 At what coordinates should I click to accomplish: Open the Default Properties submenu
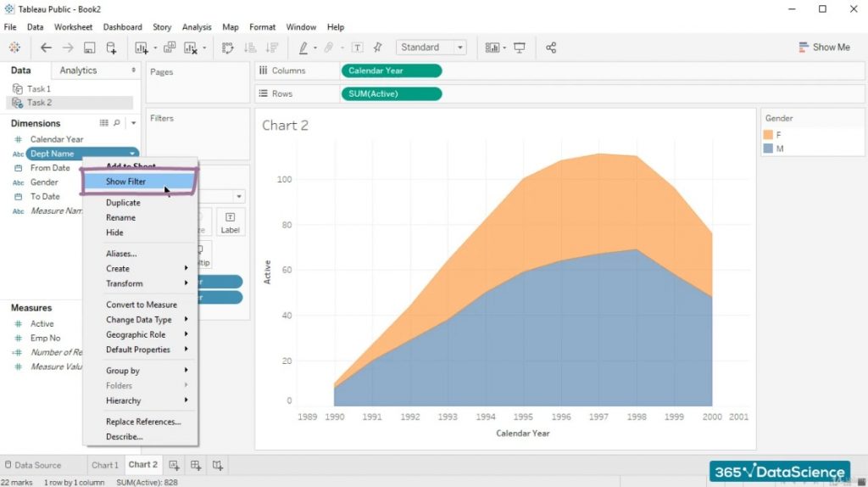(x=147, y=350)
